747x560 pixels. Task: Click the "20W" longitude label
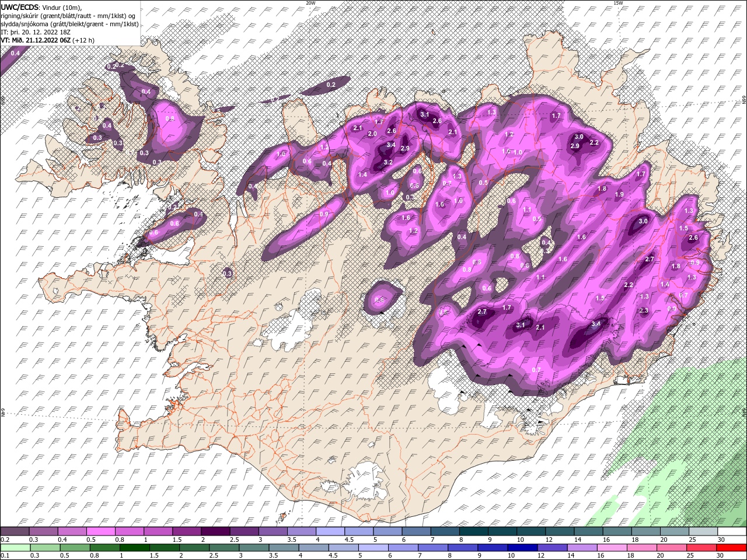[x=310, y=3]
